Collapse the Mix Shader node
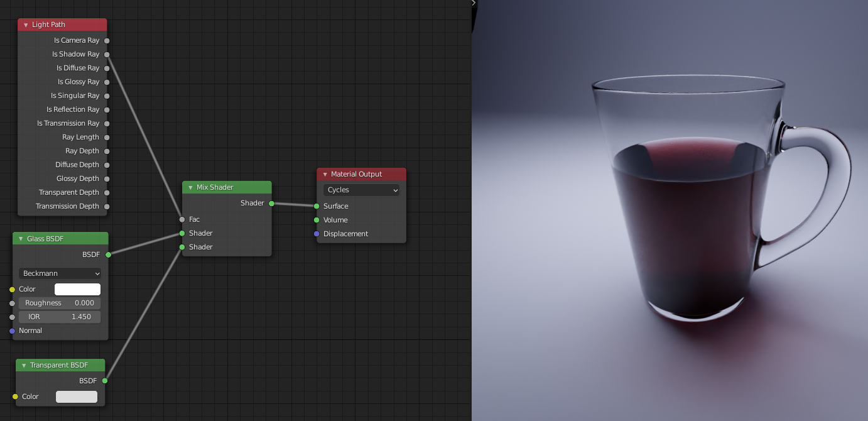Image resolution: width=868 pixels, height=421 pixels. click(190, 187)
